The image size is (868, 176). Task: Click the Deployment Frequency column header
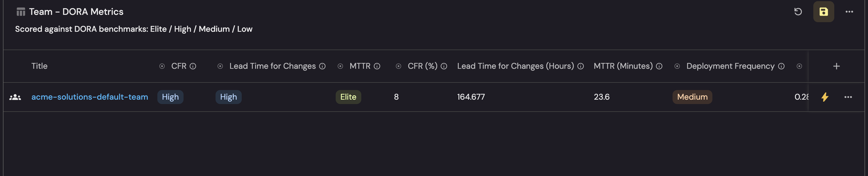tap(730, 66)
